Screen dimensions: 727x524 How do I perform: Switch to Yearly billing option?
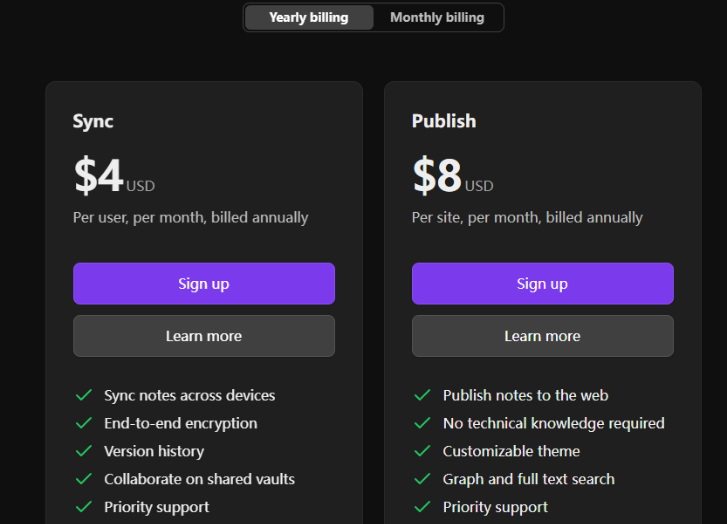pyautogui.click(x=309, y=18)
